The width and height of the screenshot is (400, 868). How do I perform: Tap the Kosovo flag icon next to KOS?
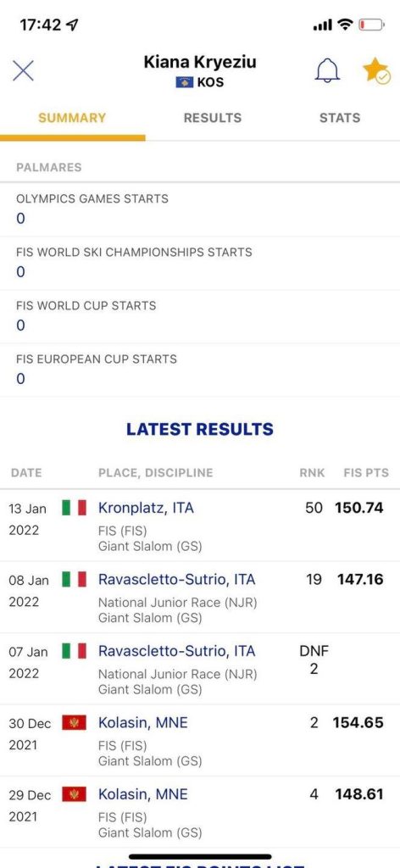click(x=184, y=82)
